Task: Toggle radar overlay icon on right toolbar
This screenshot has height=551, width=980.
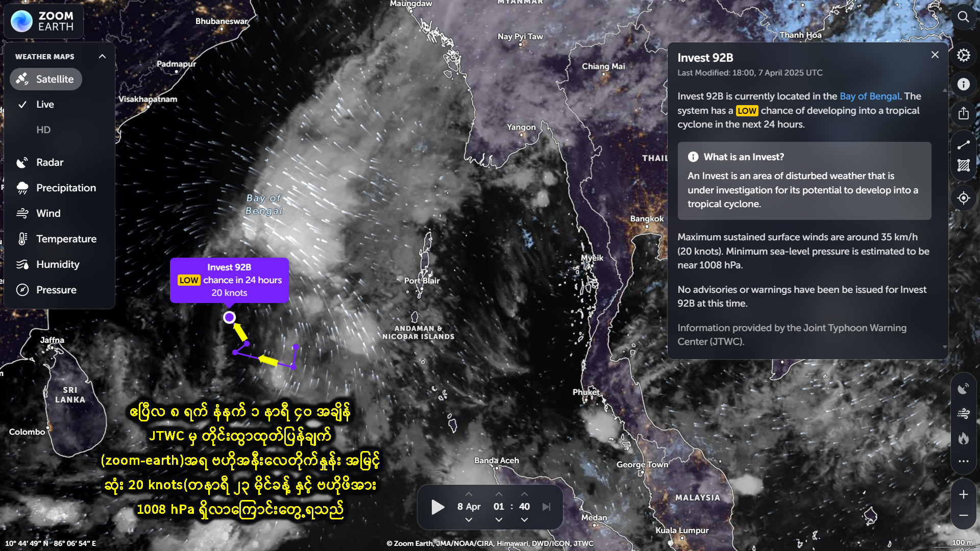Action: [x=963, y=389]
